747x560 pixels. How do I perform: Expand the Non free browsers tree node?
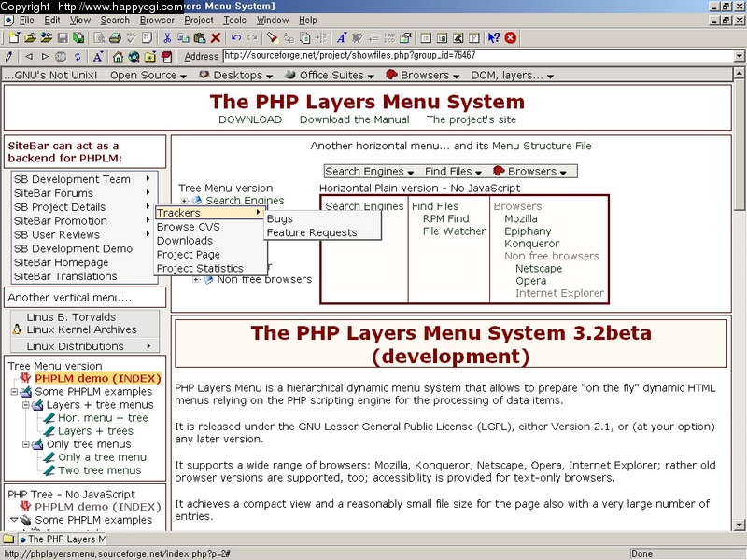[x=195, y=279]
